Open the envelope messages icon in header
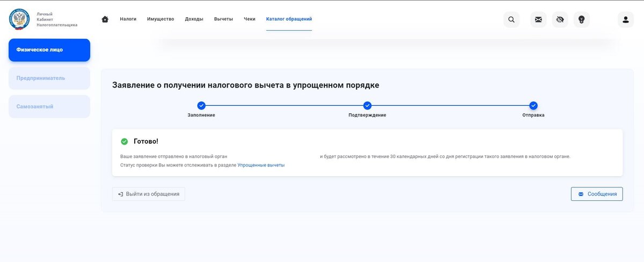644x262 pixels. pos(538,20)
